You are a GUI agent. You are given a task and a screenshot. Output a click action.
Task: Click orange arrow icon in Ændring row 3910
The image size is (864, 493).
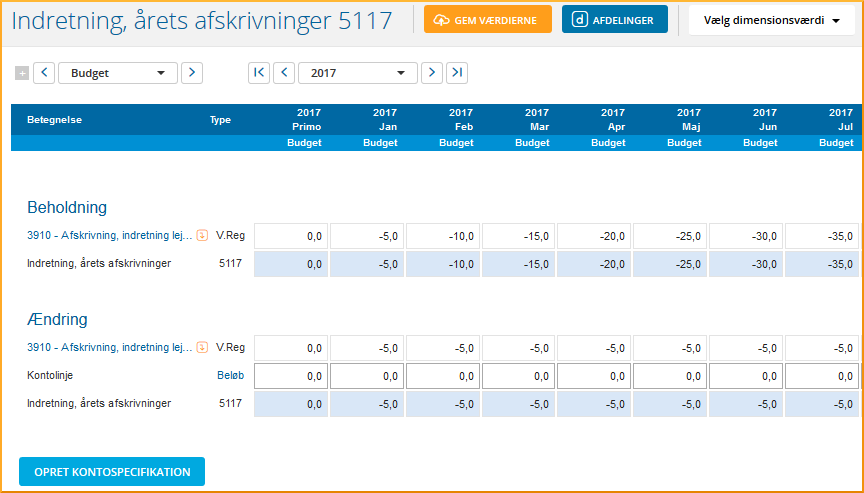point(202,348)
